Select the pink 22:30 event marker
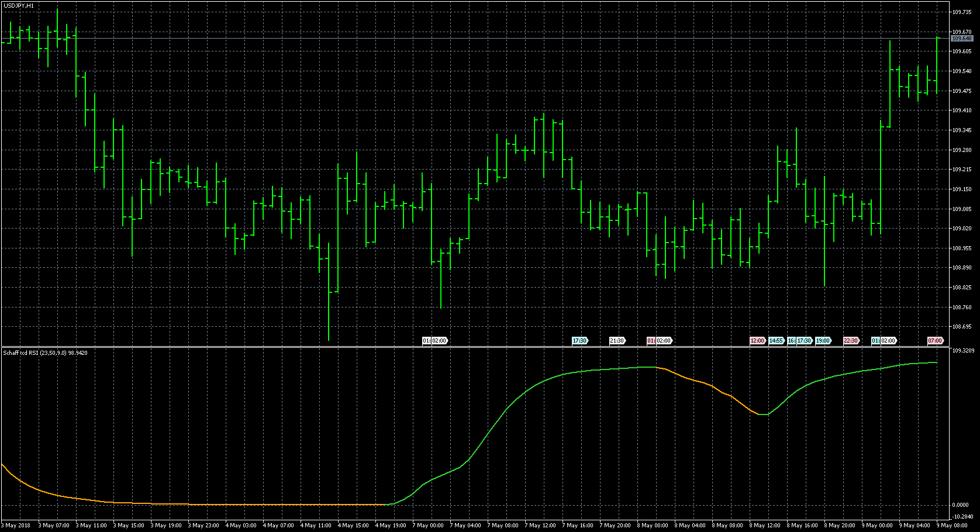 click(x=851, y=341)
